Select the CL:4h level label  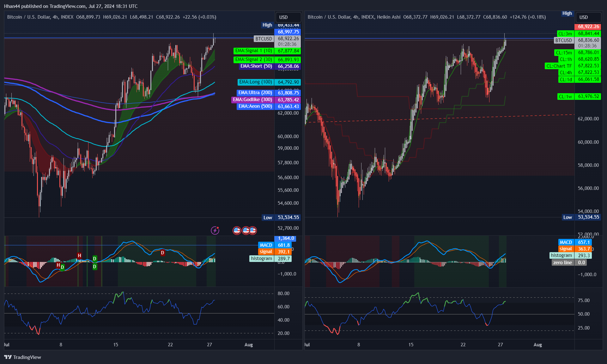click(566, 72)
